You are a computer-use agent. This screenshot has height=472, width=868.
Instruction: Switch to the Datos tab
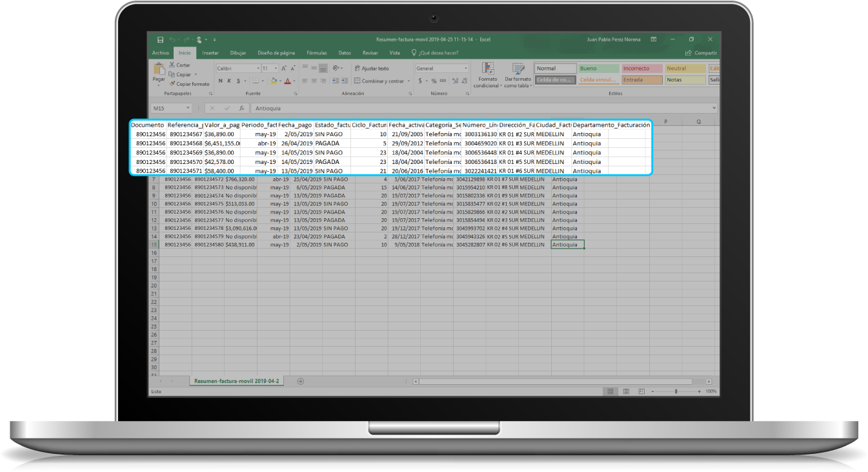pyautogui.click(x=345, y=53)
